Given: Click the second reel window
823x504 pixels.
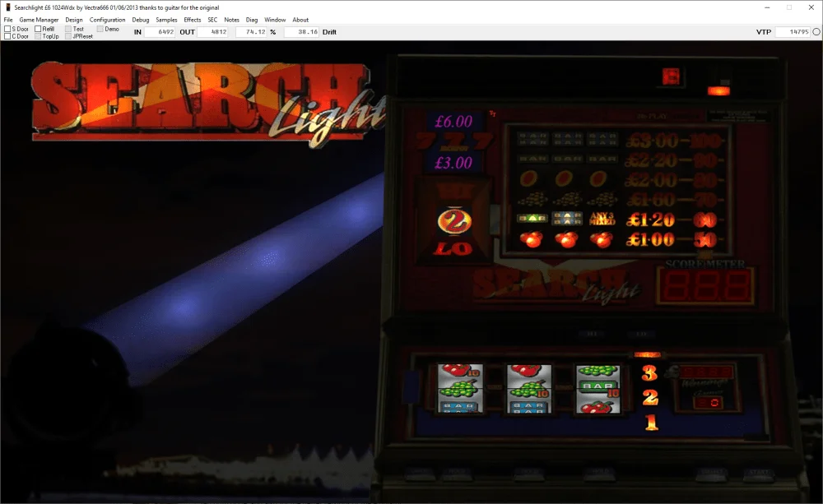Looking at the screenshot, I should pyautogui.click(x=528, y=388).
